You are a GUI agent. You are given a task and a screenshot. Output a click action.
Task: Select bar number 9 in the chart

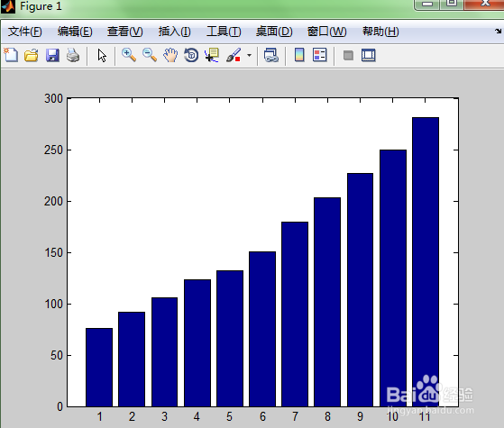[361, 290]
